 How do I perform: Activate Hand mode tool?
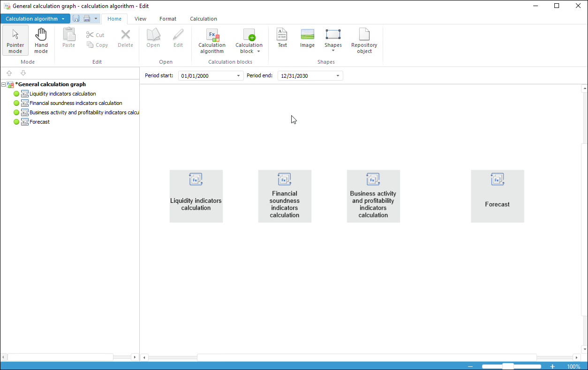click(41, 40)
